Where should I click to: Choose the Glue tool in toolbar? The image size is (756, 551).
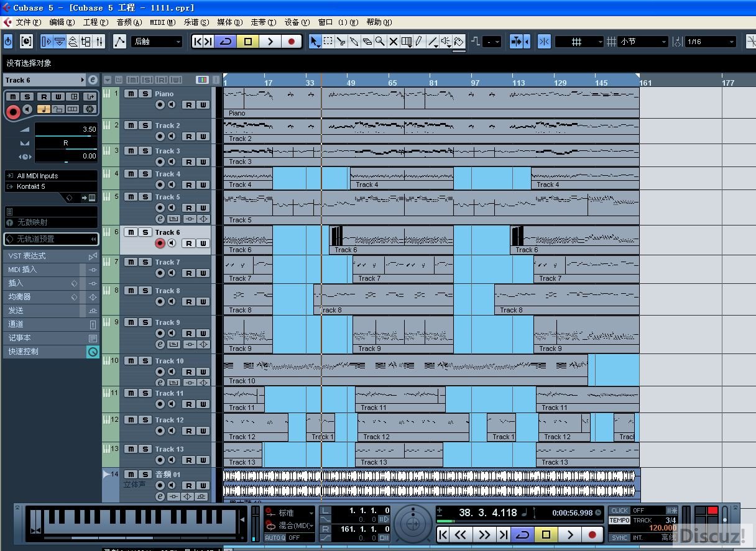(354, 42)
